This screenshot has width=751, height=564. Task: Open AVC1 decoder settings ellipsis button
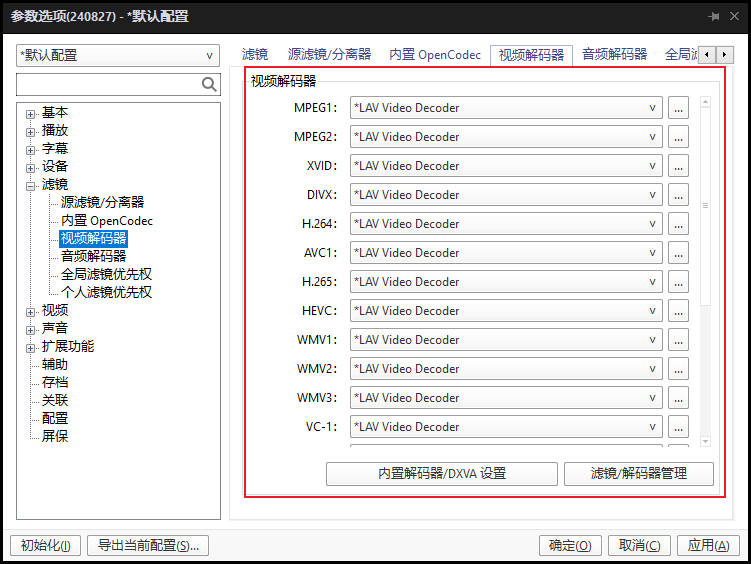pyautogui.click(x=678, y=253)
